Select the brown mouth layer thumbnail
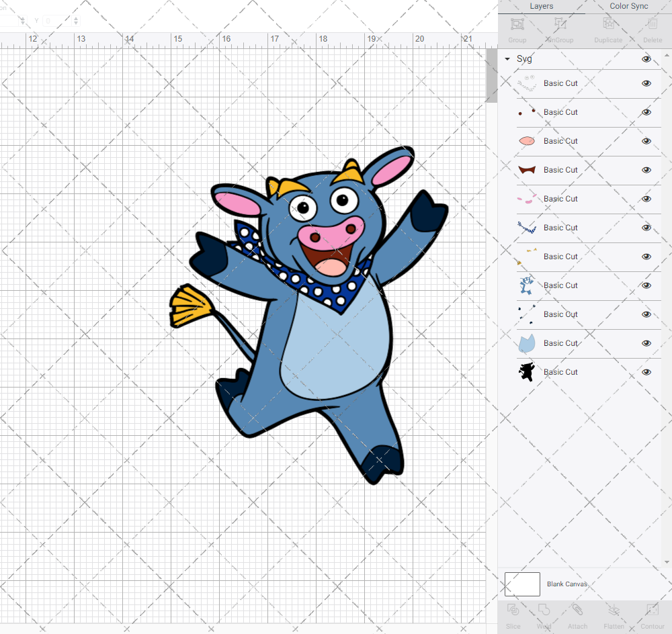This screenshot has width=672, height=634. (527, 170)
